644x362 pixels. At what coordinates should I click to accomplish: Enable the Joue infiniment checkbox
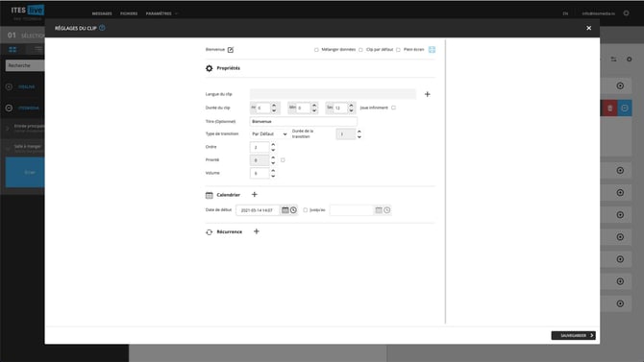393,108
